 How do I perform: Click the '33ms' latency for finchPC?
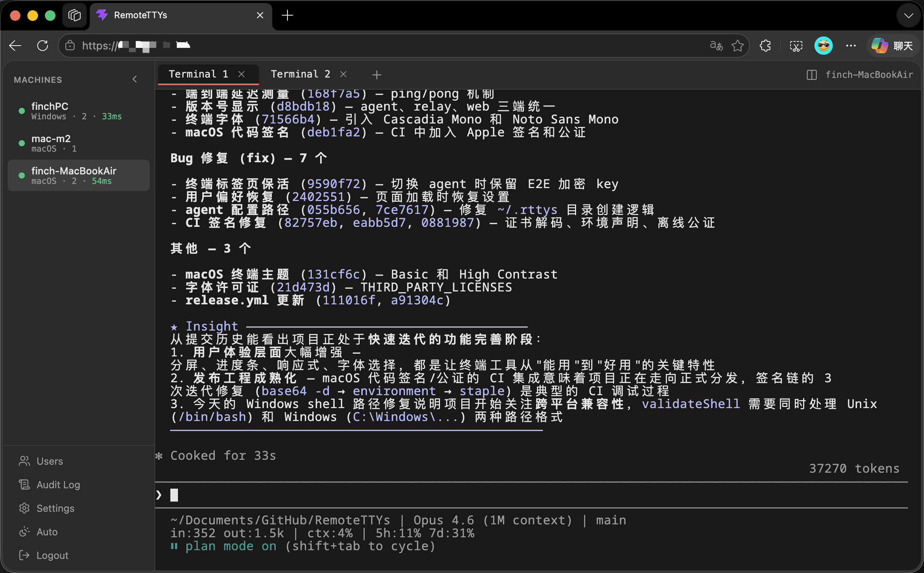click(112, 117)
